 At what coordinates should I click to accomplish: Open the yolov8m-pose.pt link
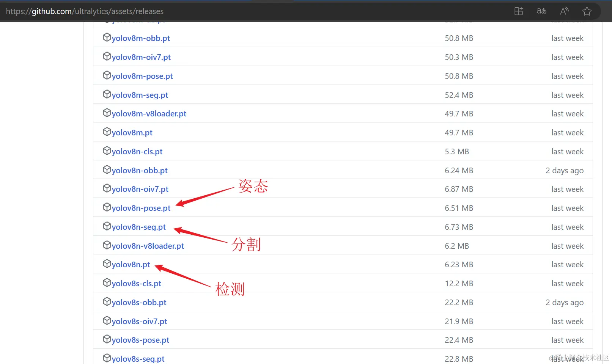[x=142, y=76]
